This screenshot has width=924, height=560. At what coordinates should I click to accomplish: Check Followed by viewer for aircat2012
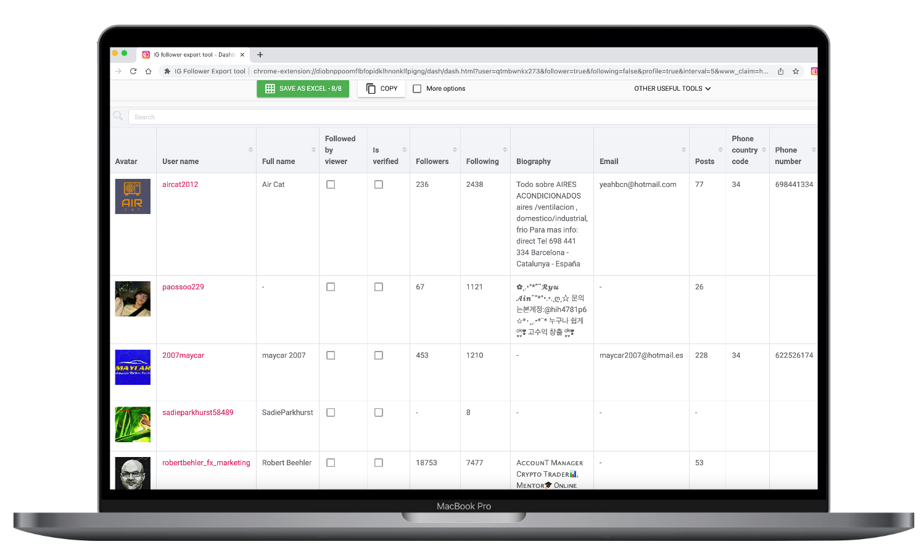coord(331,184)
